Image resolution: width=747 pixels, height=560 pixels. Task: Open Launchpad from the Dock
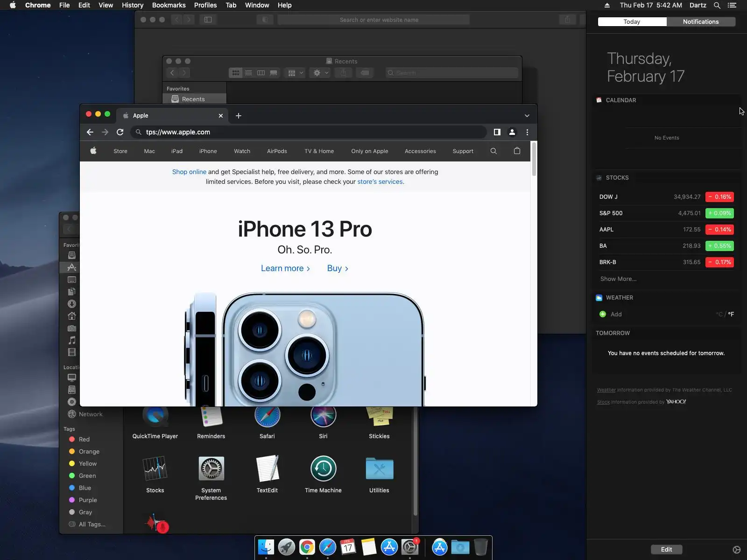click(287, 547)
